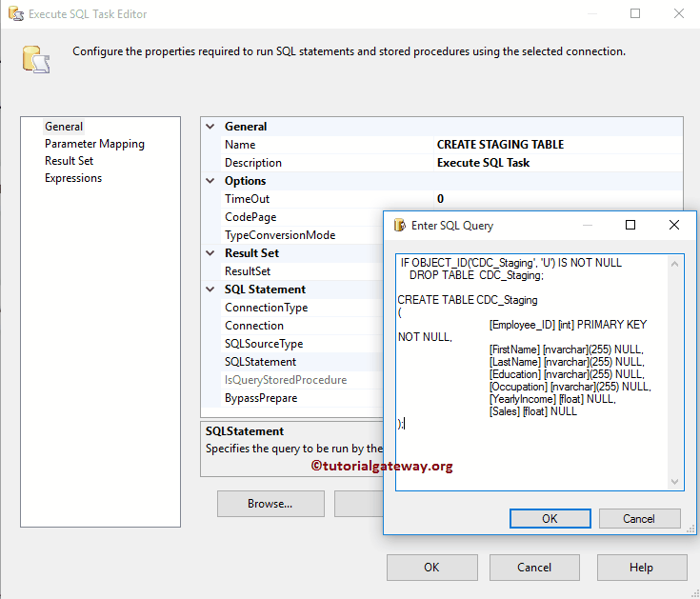
Task: Maximize the Enter SQL Query dialog
Action: pyautogui.click(x=630, y=225)
